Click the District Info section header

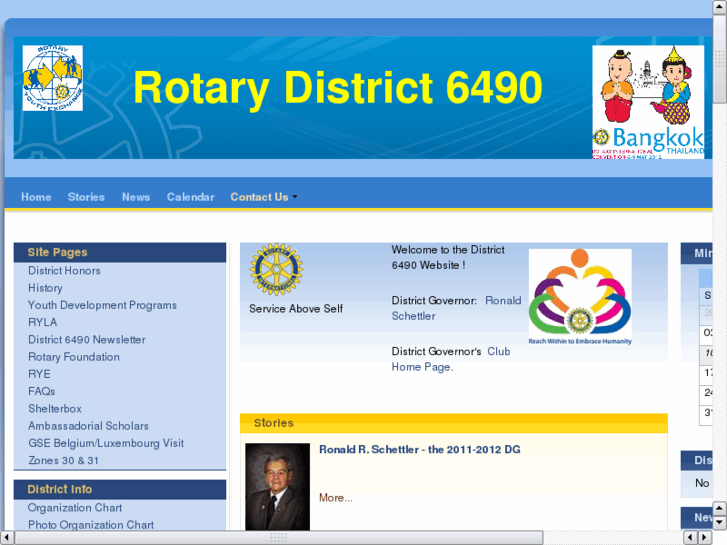tap(120, 489)
